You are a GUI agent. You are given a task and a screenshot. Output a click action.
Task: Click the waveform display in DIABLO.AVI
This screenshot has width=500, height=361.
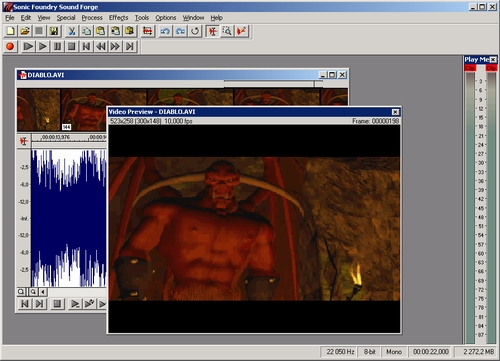(69, 218)
